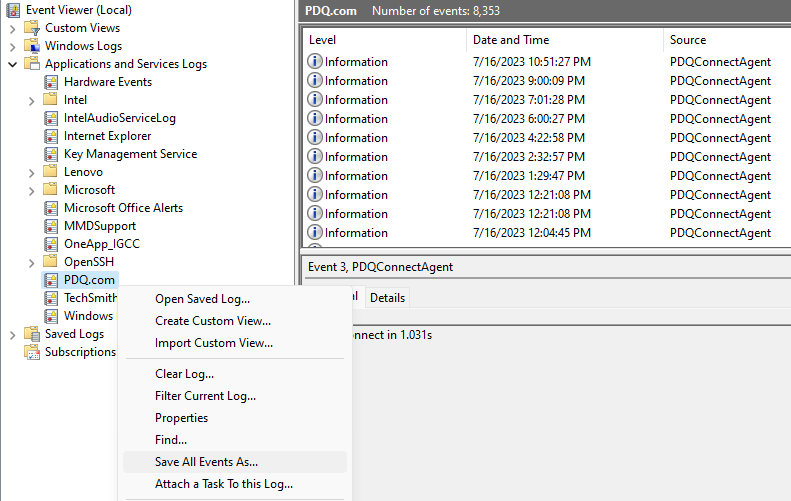Select the Key Management Service label
Viewport: 791px width, 501px height.
tap(130, 154)
